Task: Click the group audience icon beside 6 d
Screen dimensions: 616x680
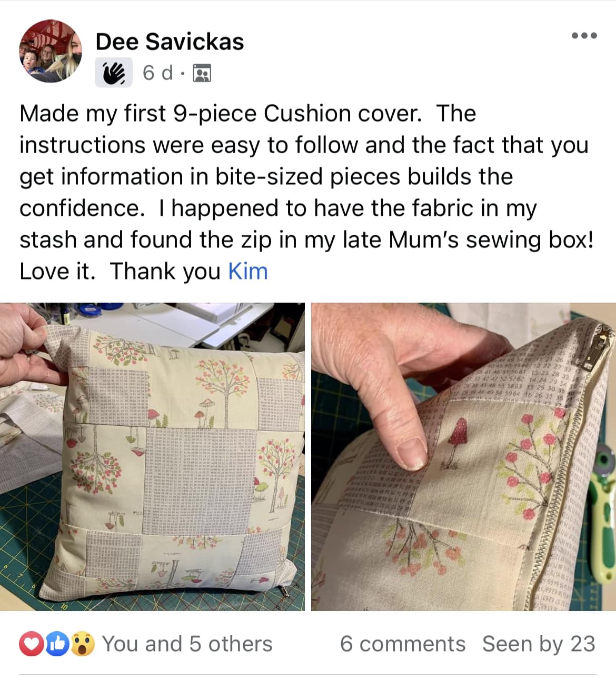Action: [202, 73]
